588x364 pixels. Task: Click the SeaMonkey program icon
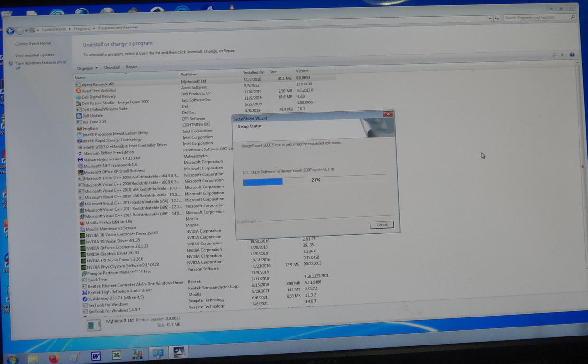click(x=85, y=299)
